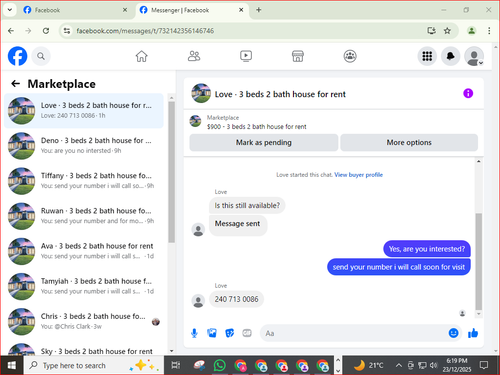Viewport: 500px width, 375px height.
Task: Open the emoji picker smiley
Action: (x=453, y=333)
